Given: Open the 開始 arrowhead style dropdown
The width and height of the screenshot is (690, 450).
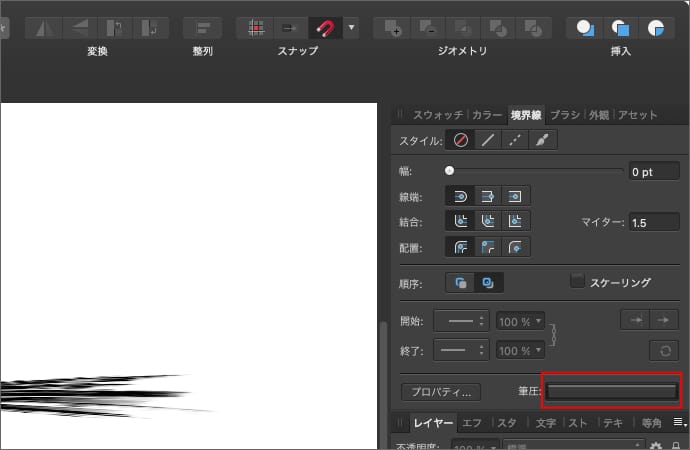Looking at the screenshot, I should [x=467, y=321].
